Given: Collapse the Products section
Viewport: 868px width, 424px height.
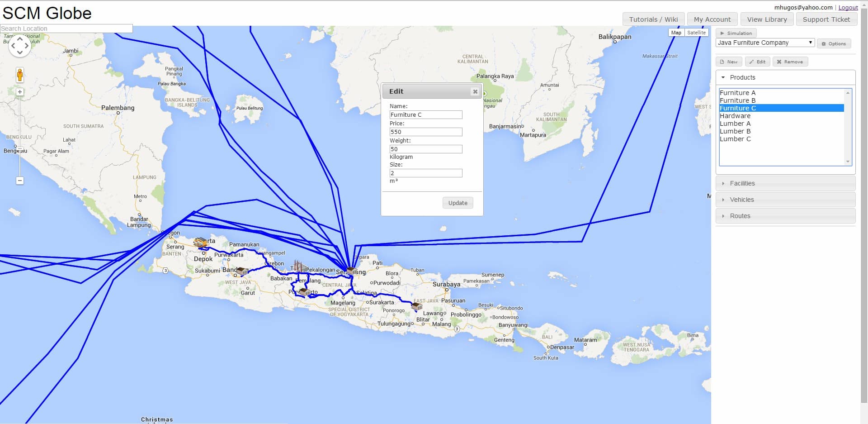Looking at the screenshot, I should coord(785,77).
